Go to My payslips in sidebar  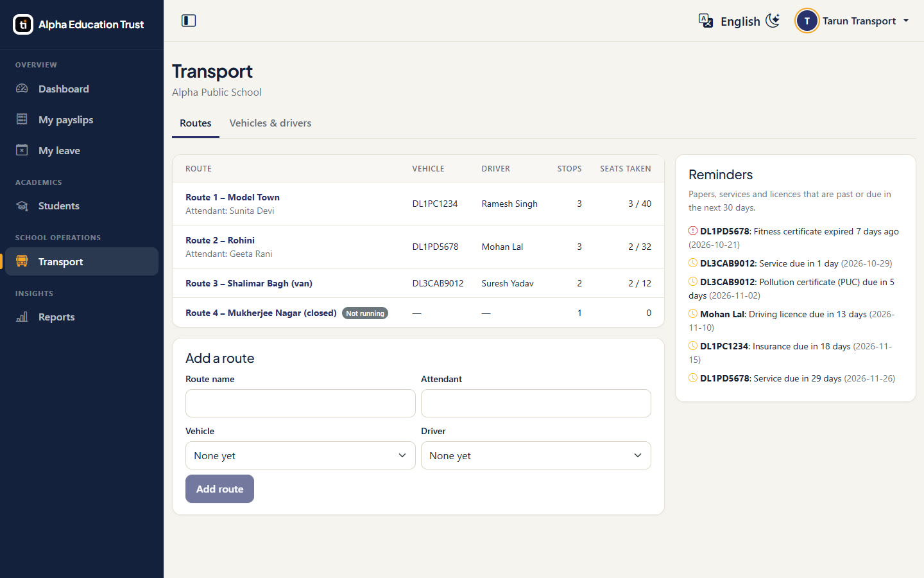(x=81, y=119)
